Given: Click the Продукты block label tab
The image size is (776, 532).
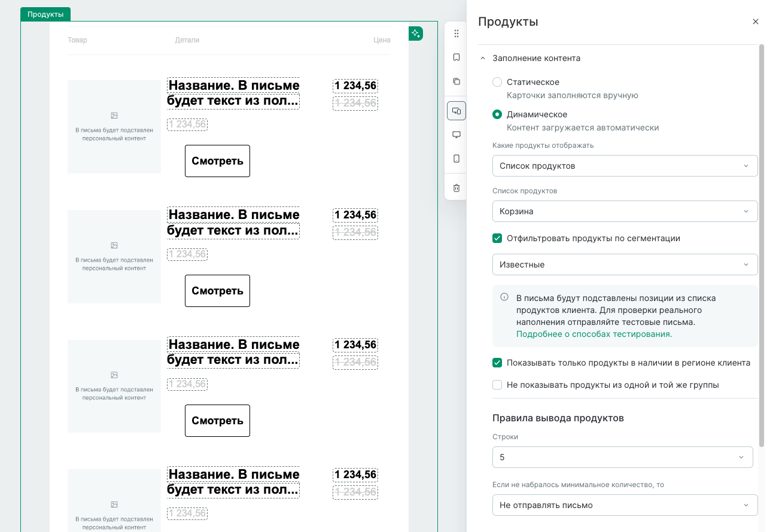Looking at the screenshot, I should tap(45, 14).
